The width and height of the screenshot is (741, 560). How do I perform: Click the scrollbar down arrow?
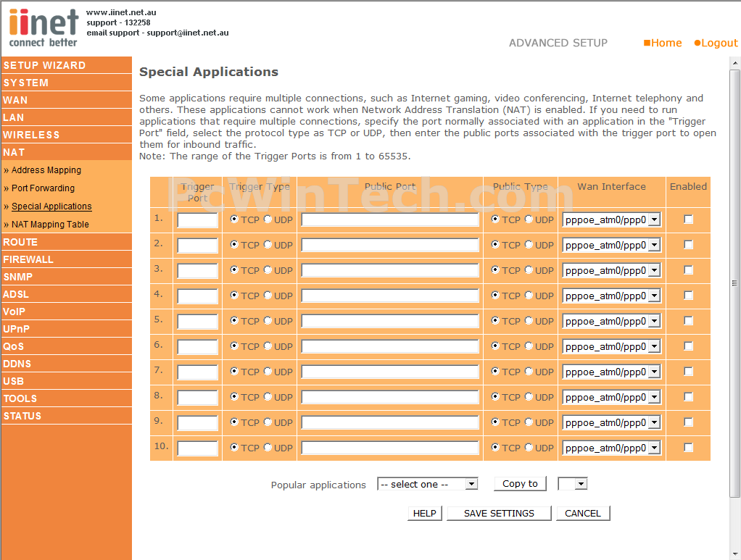click(735, 554)
